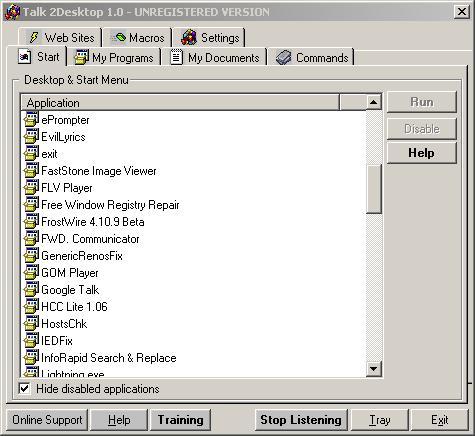This screenshot has width=475, height=436.
Task: Click the My Documents notepad icon
Action: 176,57
